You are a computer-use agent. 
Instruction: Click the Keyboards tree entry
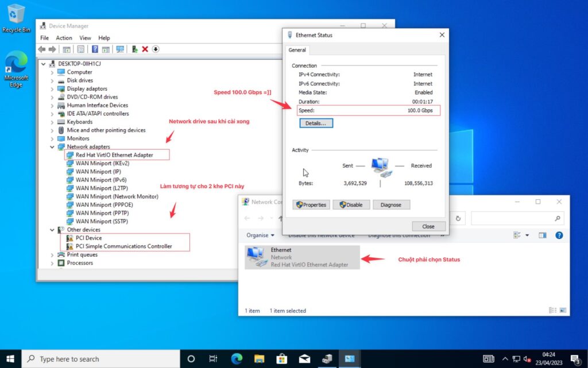pos(79,122)
